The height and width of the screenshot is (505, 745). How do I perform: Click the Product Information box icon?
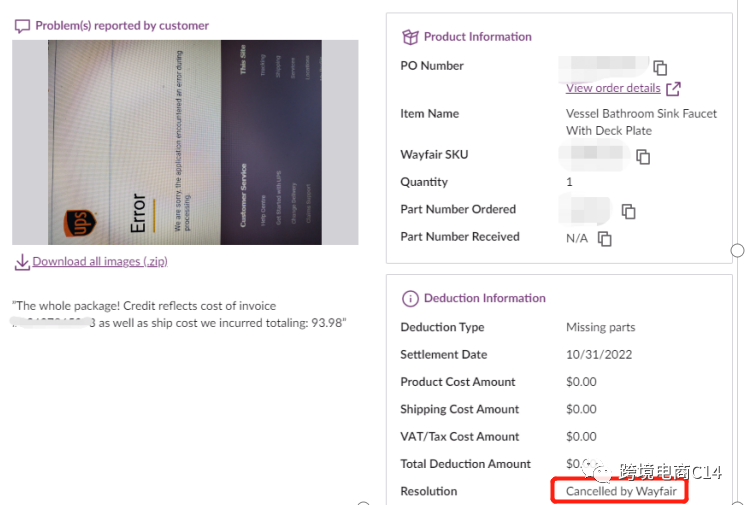410,37
